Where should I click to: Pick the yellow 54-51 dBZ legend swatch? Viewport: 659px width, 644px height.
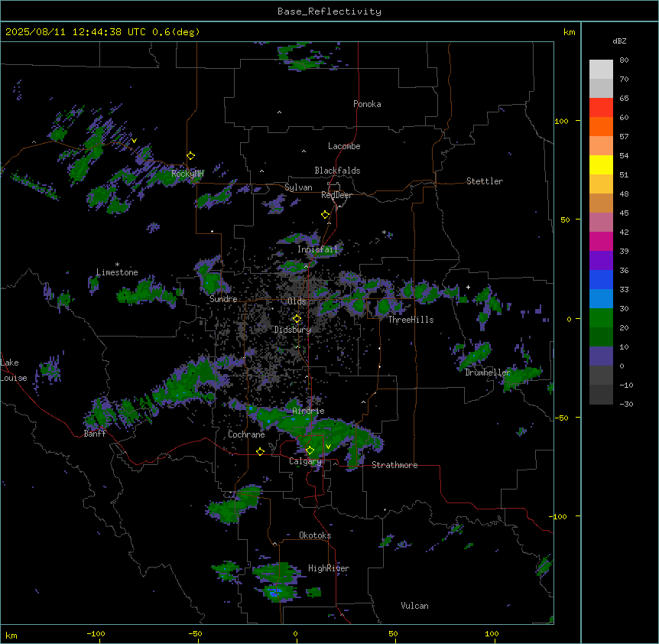click(601, 165)
